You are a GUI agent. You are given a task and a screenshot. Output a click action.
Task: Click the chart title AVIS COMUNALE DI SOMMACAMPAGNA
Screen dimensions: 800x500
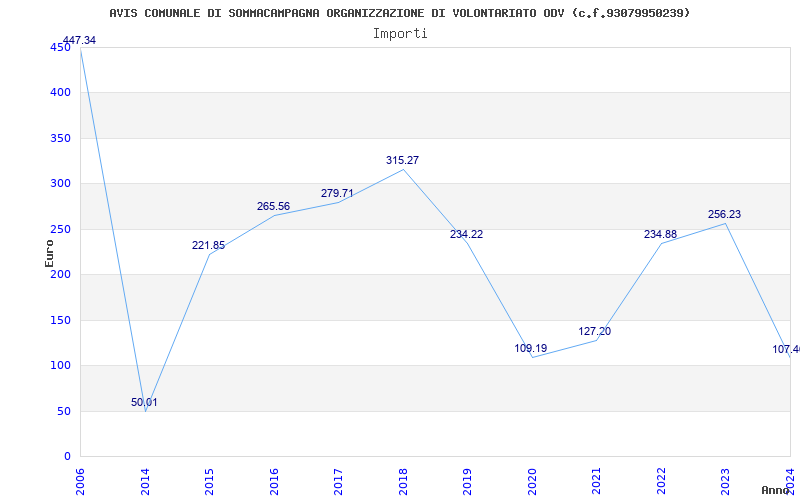399,13
